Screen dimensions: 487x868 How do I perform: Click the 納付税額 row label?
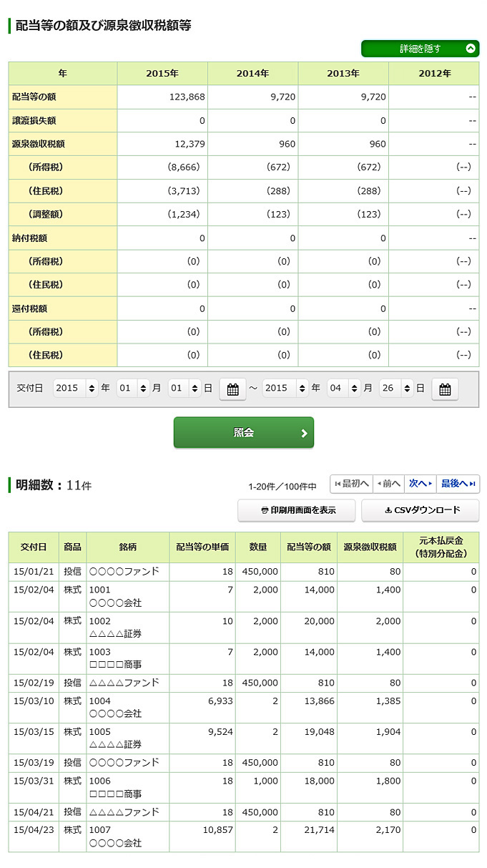tap(63, 238)
